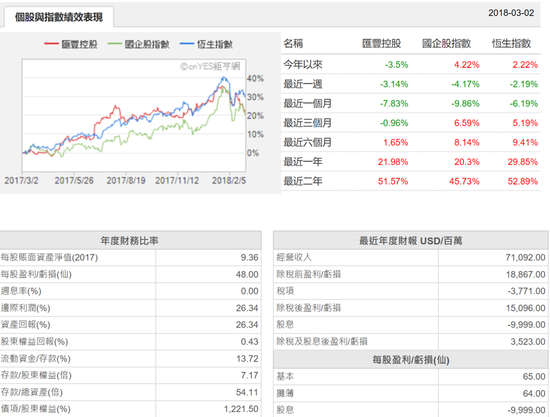The width and height of the screenshot is (550, 417).
Task: Select the 週息率(%) row label
Action: [21, 291]
